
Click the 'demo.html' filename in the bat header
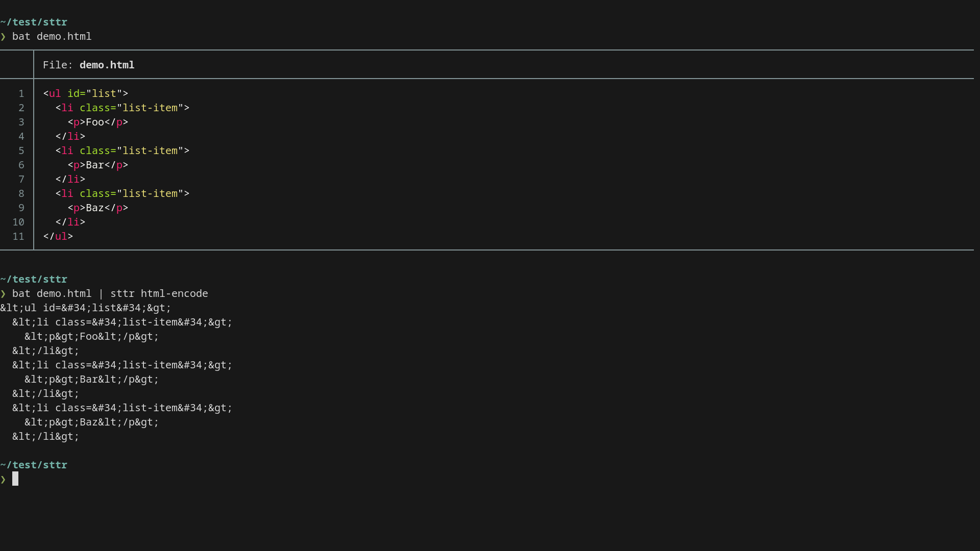coord(107,65)
